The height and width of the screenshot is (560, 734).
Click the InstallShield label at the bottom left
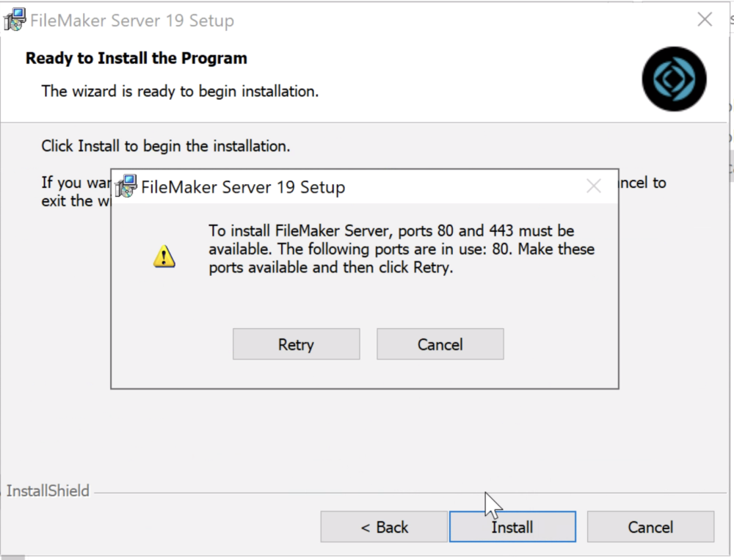tap(47, 490)
